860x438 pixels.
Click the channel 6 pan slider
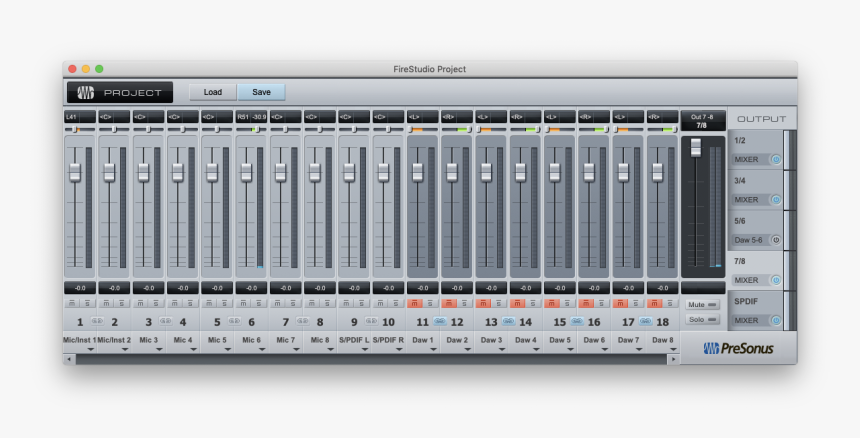(251, 129)
